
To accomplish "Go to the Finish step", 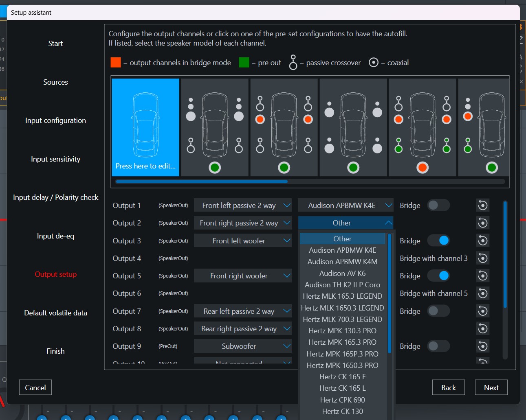I will (x=55, y=351).
